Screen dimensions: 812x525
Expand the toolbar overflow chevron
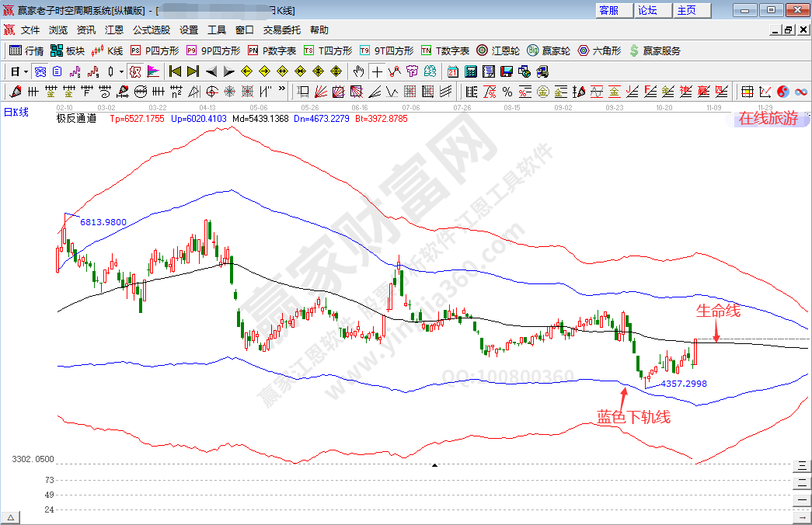coord(281,92)
